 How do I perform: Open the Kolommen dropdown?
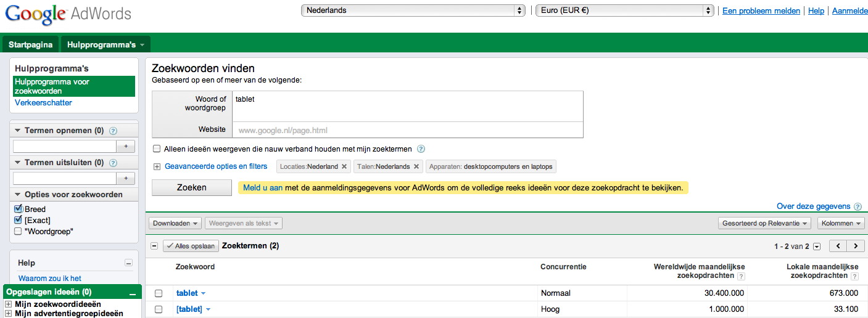[841, 223]
